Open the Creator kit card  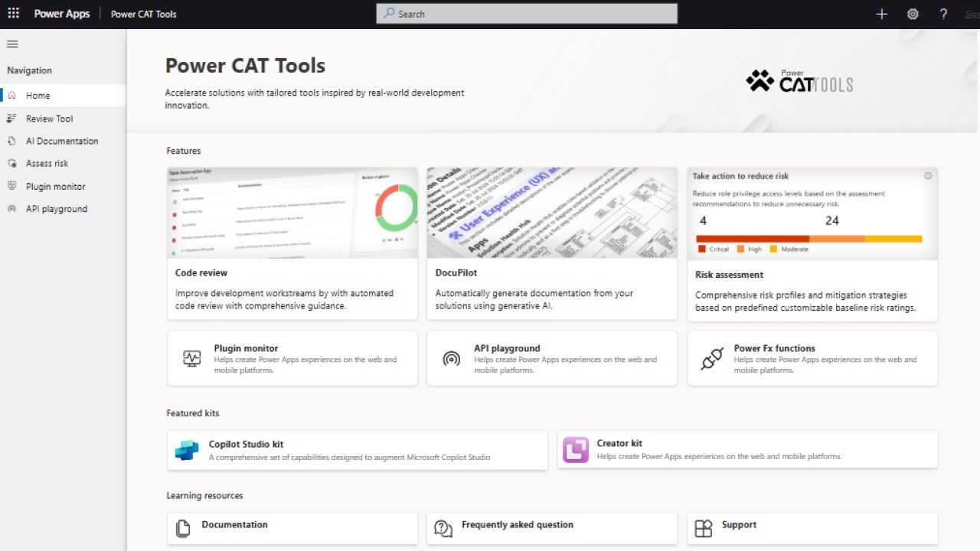point(747,450)
